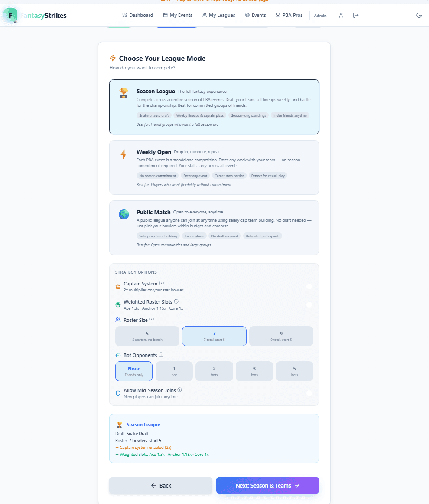Go to PBA Pros page
429x504 pixels.
point(289,15)
